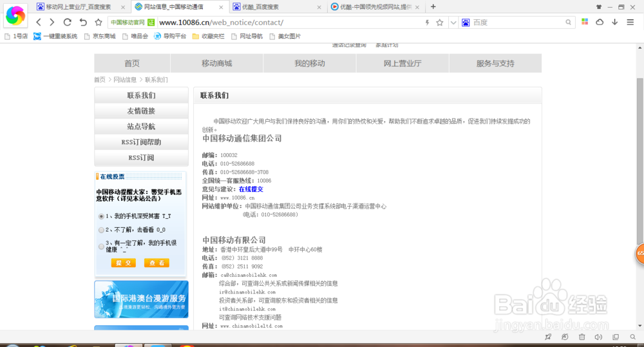644x347 pixels.
Task: Click the browser forward arrow
Action: tap(52, 22)
